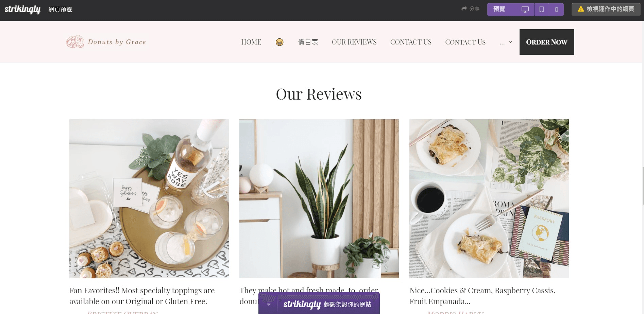Screen dimensions: 644x314
Task: Click the 預覽 preview button
Action: click(499, 9)
